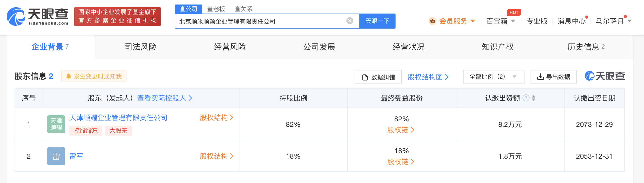Clear the search box with X icon

click(x=350, y=21)
